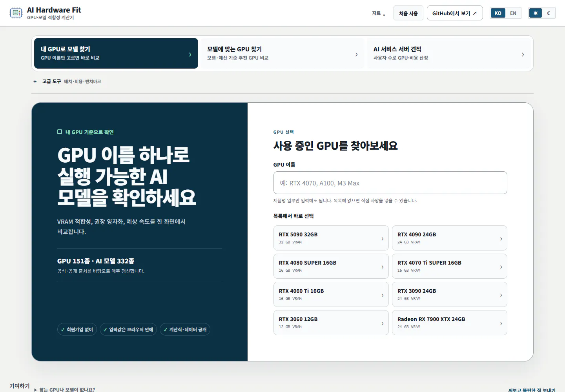
Task: Select KO language option
Action: (x=498, y=13)
